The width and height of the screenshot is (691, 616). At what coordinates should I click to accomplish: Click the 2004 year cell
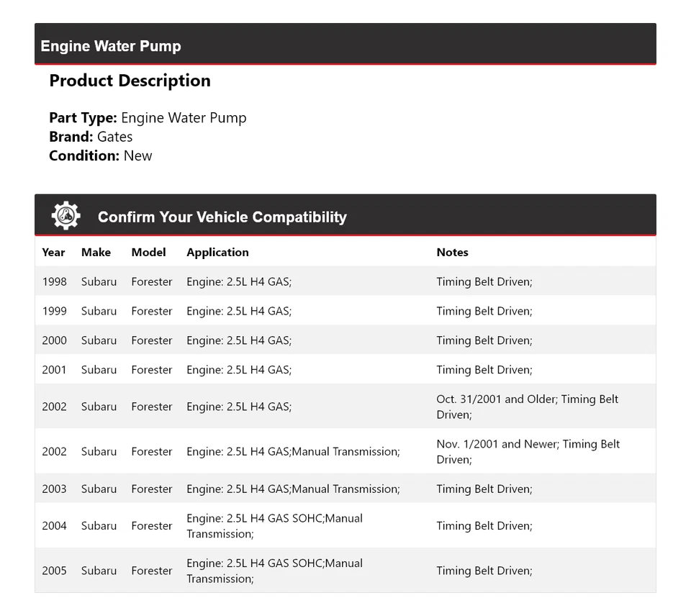54,526
